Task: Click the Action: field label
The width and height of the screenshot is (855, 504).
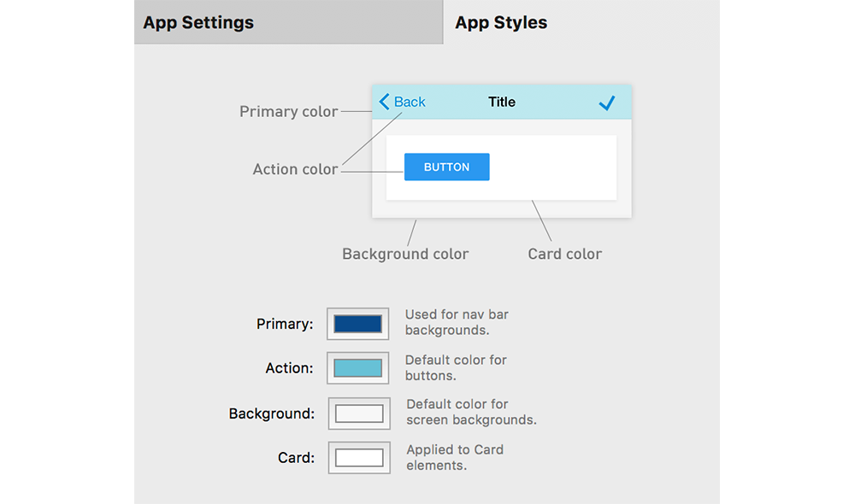Action: click(x=289, y=368)
